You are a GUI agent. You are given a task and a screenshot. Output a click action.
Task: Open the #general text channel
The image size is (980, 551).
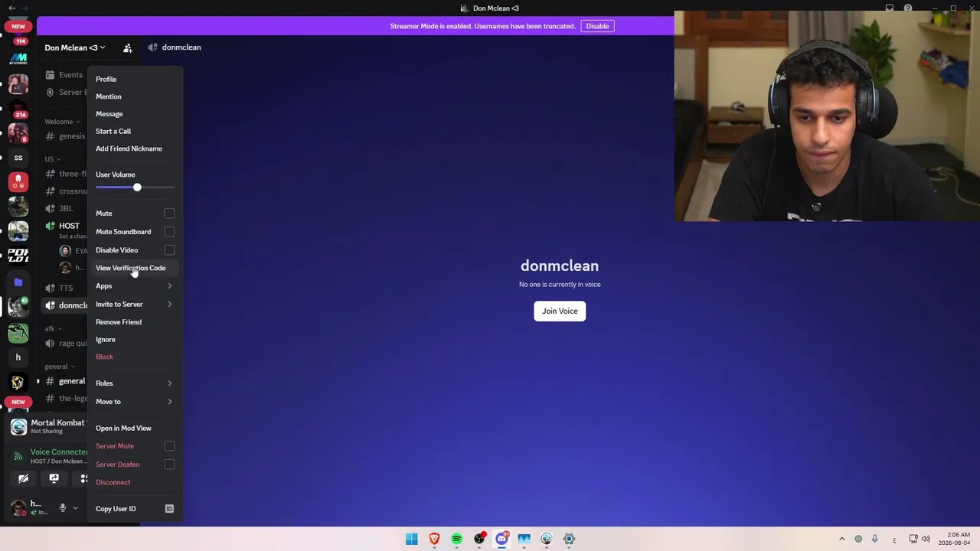pyautogui.click(x=66, y=381)
